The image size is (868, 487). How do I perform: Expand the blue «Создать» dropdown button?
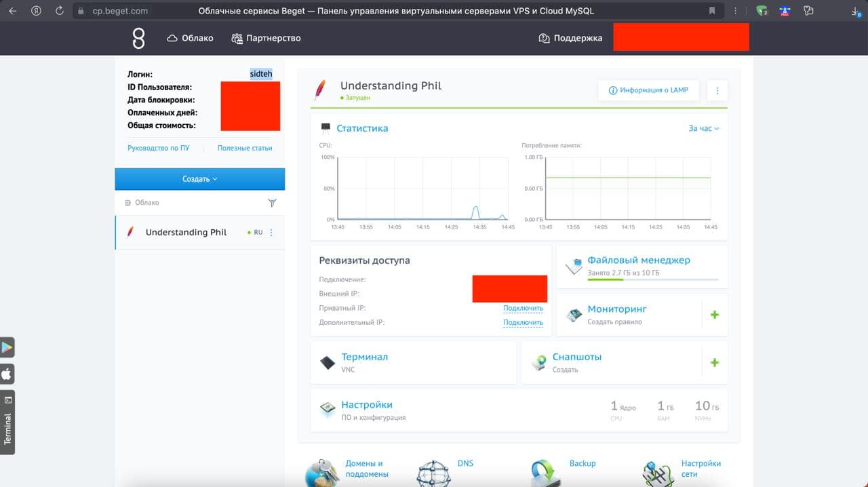(200, 179)
